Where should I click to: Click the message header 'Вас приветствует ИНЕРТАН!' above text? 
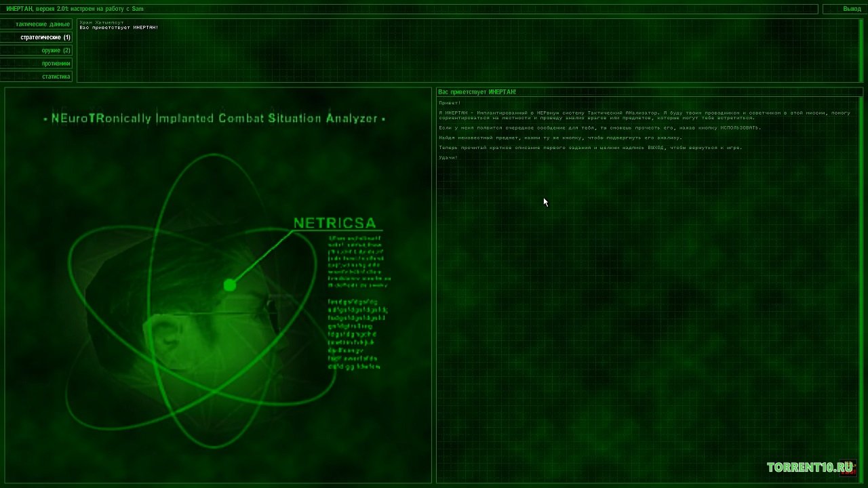(477, 91)
